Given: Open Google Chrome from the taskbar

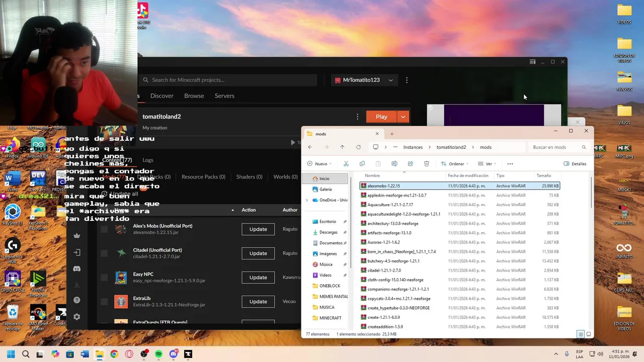Looking at the screenshot, I should [114, 354].
